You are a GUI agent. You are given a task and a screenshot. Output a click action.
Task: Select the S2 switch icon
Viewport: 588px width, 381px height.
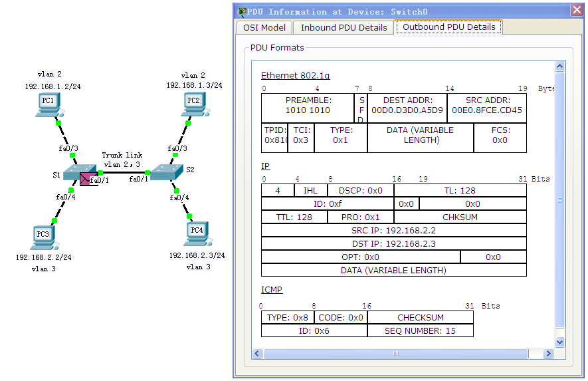click(x=166, y=172)
